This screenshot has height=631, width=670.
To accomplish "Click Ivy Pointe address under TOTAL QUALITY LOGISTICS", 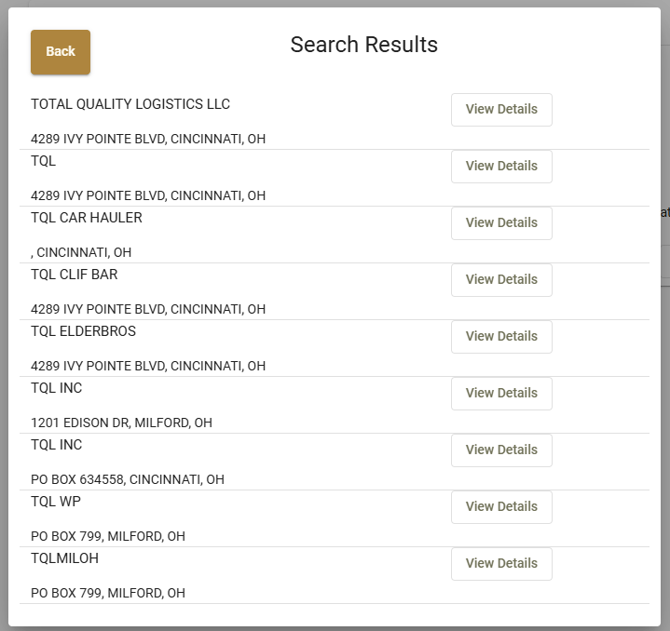I will 148,139.
